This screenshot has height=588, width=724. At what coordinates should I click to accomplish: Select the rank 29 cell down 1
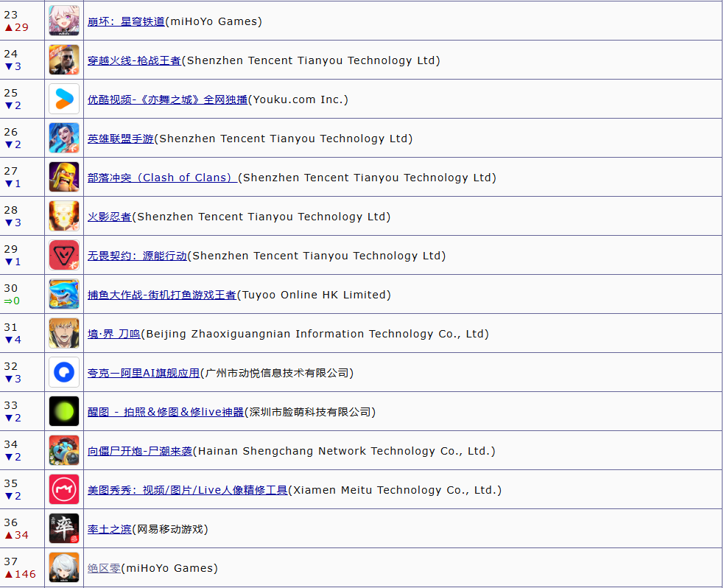22,255
